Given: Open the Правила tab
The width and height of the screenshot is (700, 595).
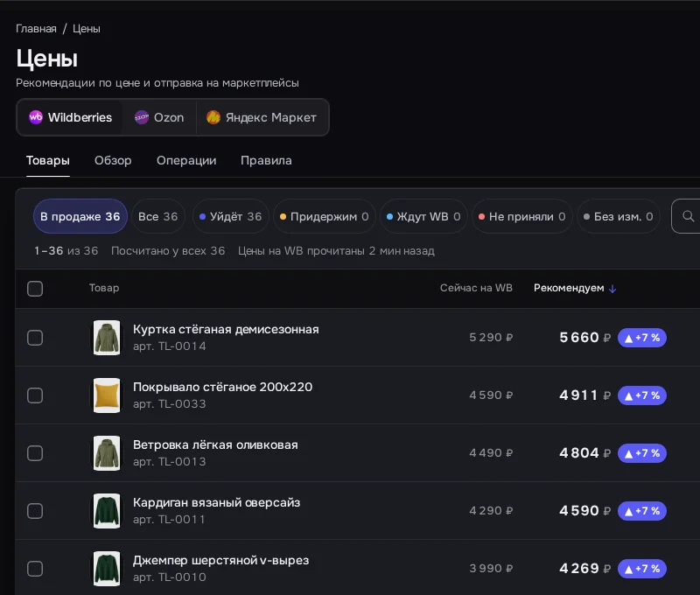Looking at the screenshot, I should (x=266, y=161).
